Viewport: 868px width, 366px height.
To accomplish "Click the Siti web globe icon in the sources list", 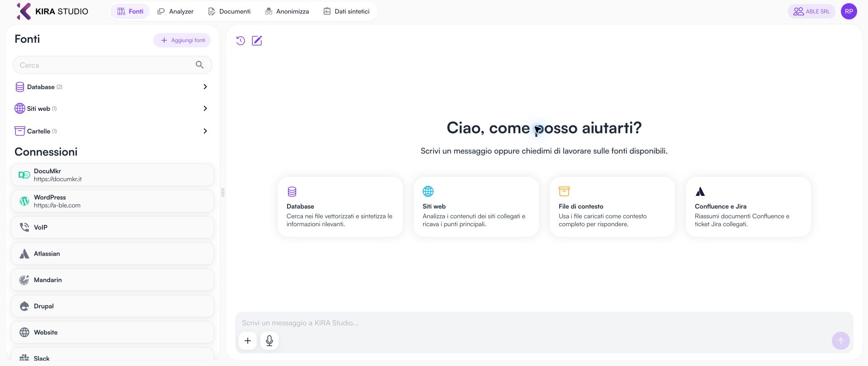I will coord(20,109).
